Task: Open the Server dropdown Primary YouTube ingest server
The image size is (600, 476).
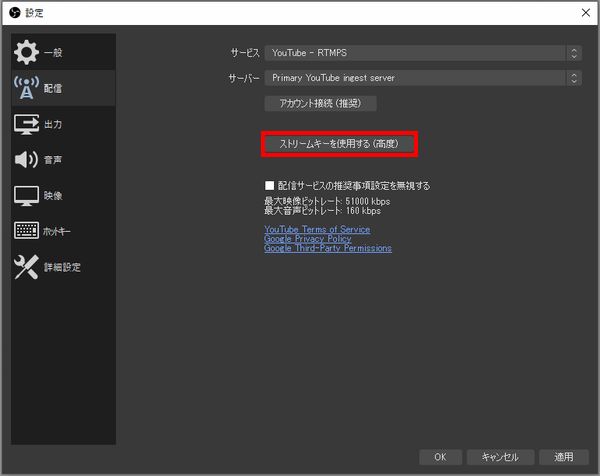Action: tap(423, 78)
